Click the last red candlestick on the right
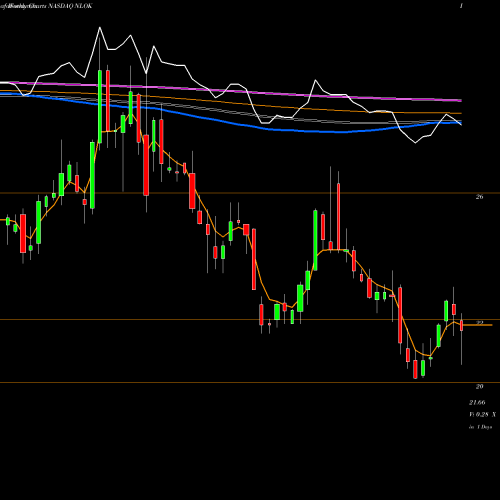The image size is (500, 500). [462, 325]
